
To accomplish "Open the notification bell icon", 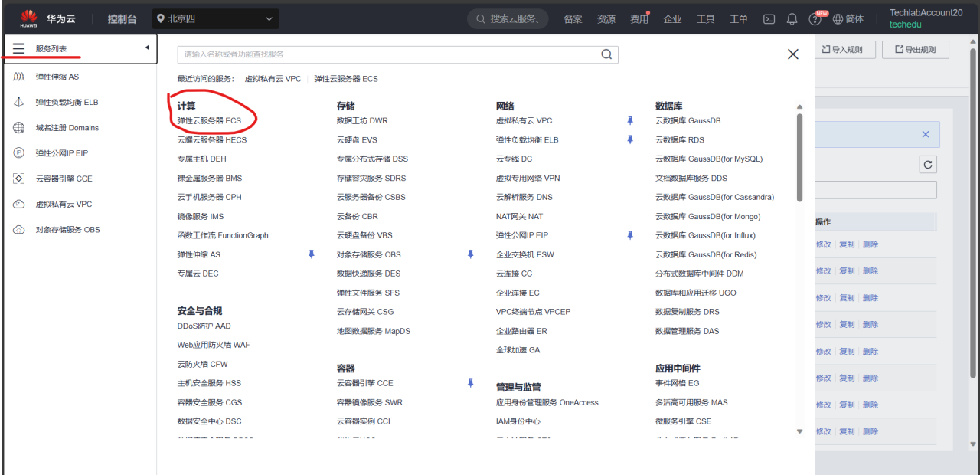I will [x=792, y=18].
